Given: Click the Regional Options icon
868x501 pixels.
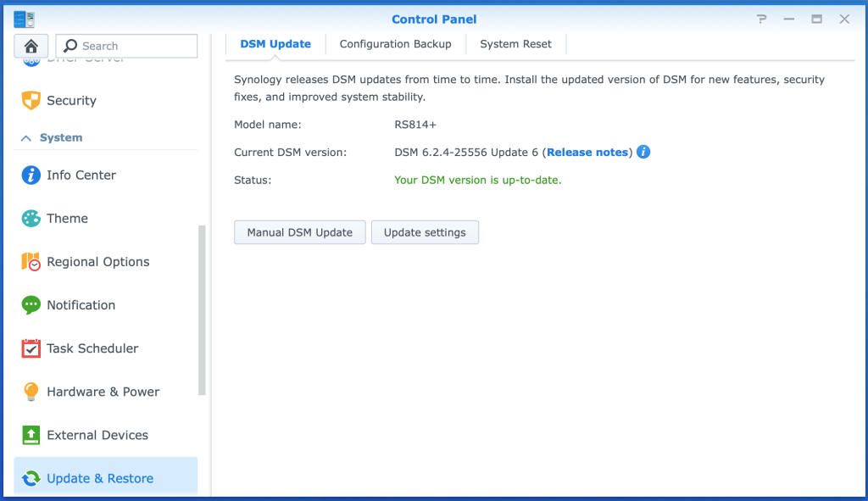Looking at the screenshot, I should pos(31,261).
